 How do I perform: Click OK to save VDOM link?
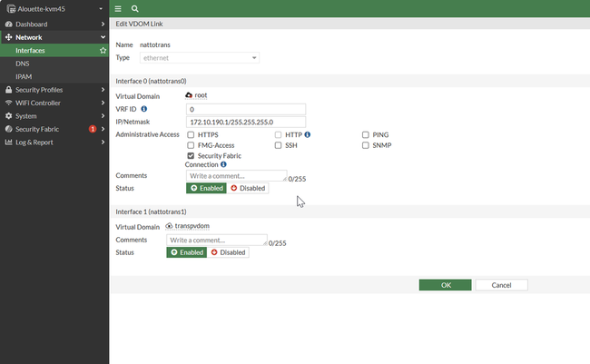pyautogui.click(x=445, y=285)
